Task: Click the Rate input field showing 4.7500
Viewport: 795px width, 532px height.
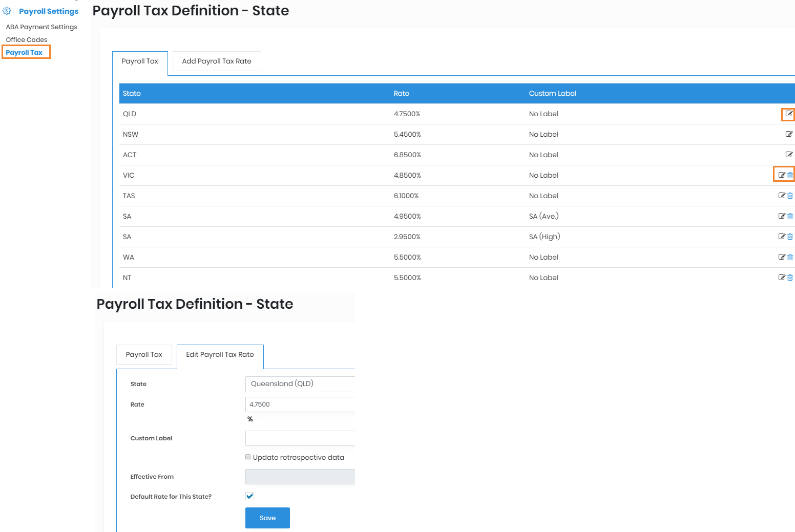Action: coord(300,405)
